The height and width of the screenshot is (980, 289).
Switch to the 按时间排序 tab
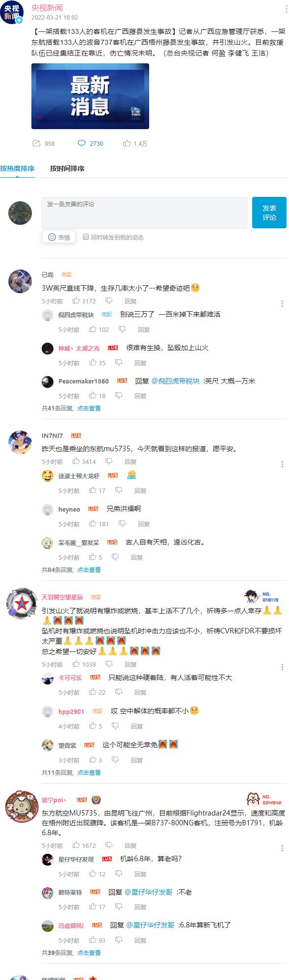coord(67,168)
